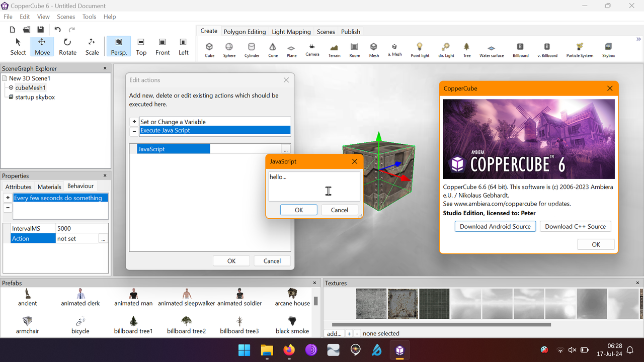This screenshot has width=644, height=362.
Task: Enable the Left view
Action: [x=183, y=46]
